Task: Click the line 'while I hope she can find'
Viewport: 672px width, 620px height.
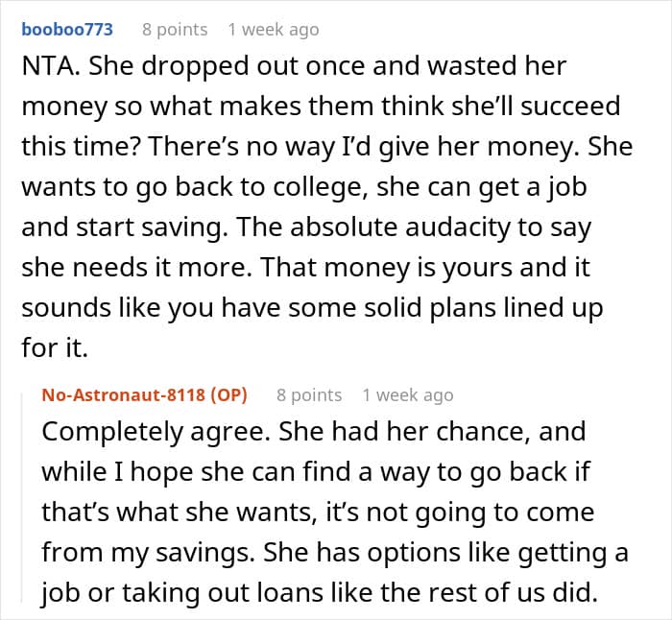Action: coord(316,472)
